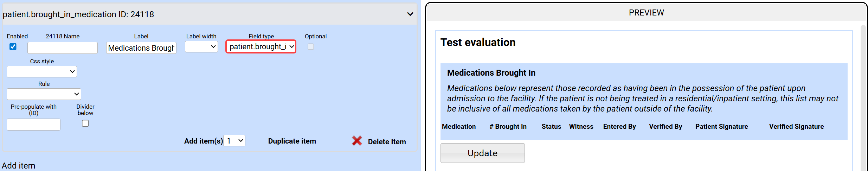
Task: Open the Label width dropdown
Action: point(201,47)
